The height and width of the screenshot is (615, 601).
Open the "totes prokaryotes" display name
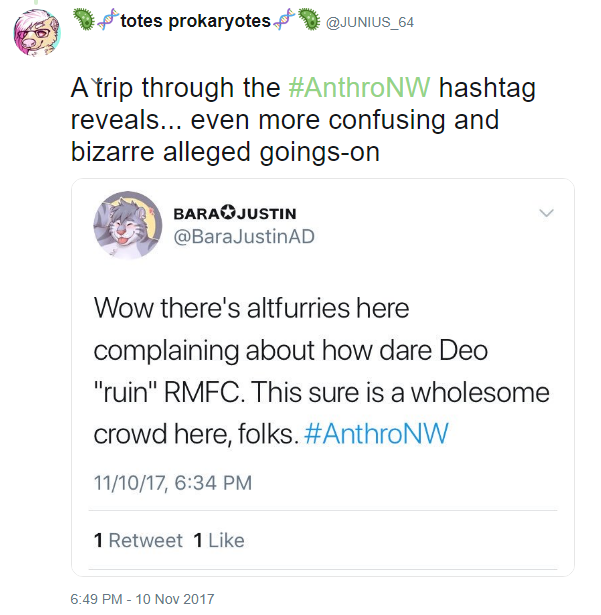pos(195,21)
